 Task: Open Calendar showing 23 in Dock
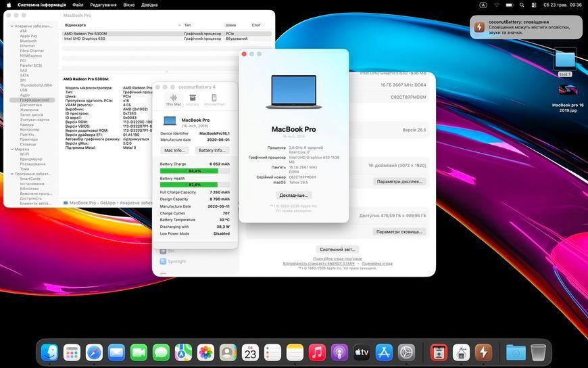tap(250, 352)
